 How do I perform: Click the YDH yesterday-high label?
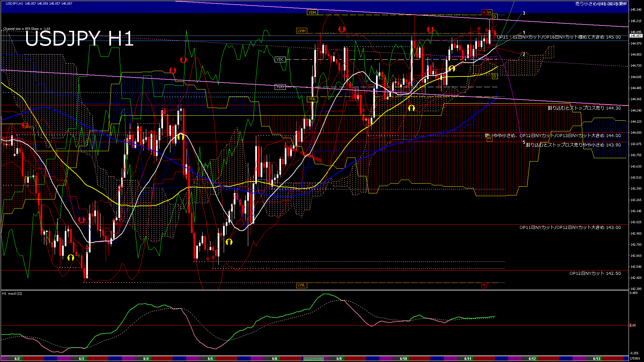click(312, 12)
